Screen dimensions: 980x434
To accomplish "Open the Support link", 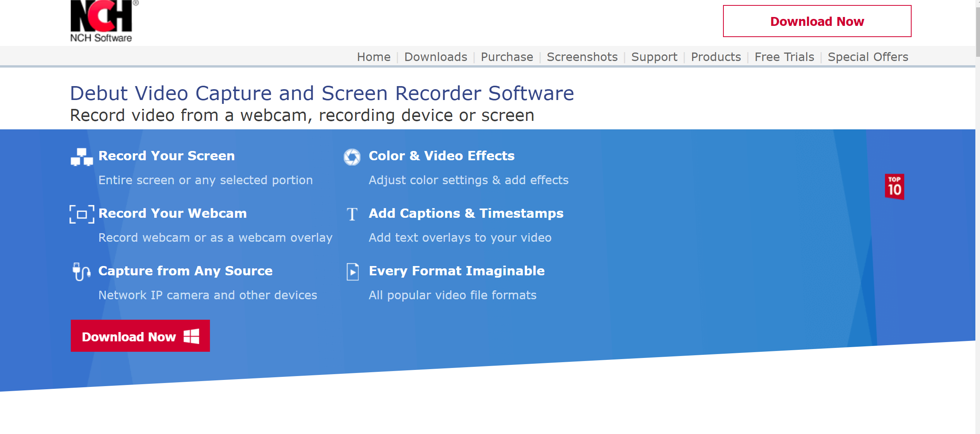I will click(654, 57).
